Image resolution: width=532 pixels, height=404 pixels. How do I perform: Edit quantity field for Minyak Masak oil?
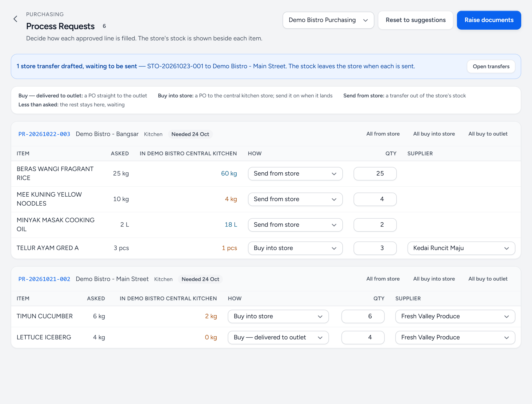click(x=375, y=225)
